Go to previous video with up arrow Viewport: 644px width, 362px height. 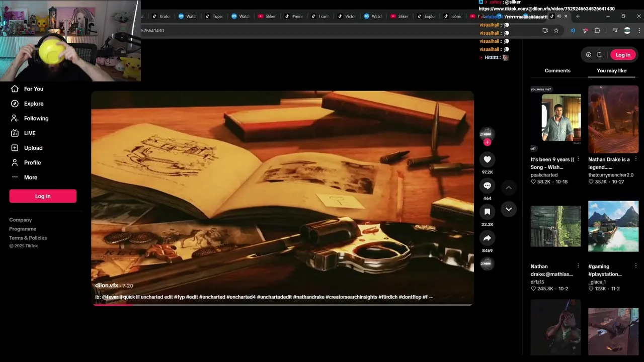509,188
